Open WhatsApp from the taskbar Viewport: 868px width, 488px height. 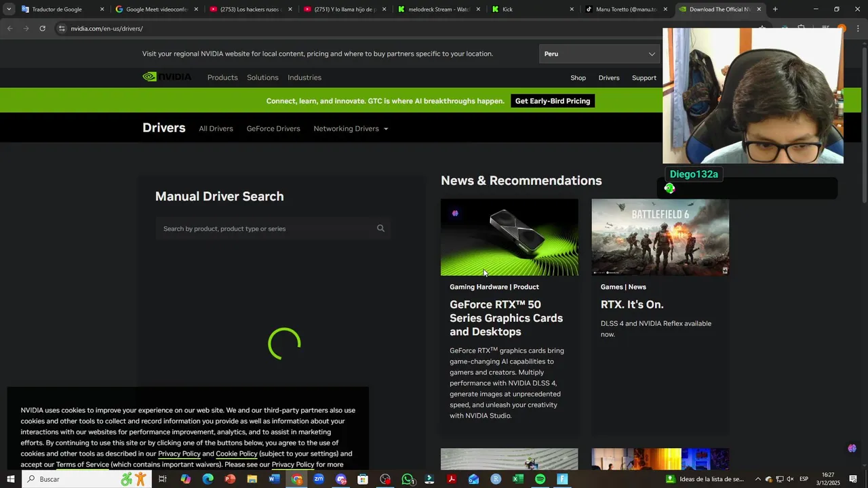point(408,479)
